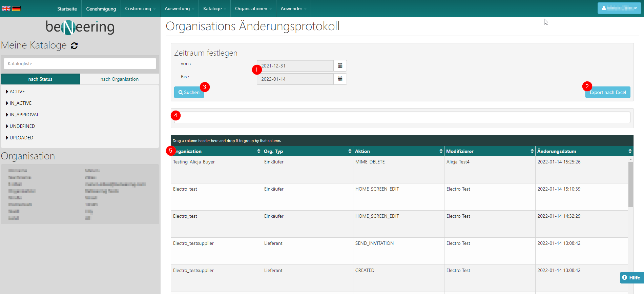Go to Genehmigung in the top menu

[x=101, y=8]
